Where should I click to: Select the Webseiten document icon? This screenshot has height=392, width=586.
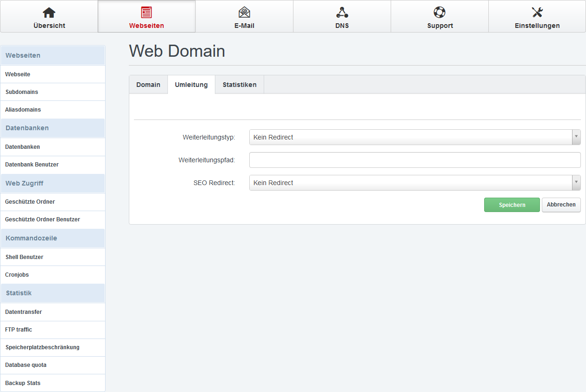tap(146, 13)
